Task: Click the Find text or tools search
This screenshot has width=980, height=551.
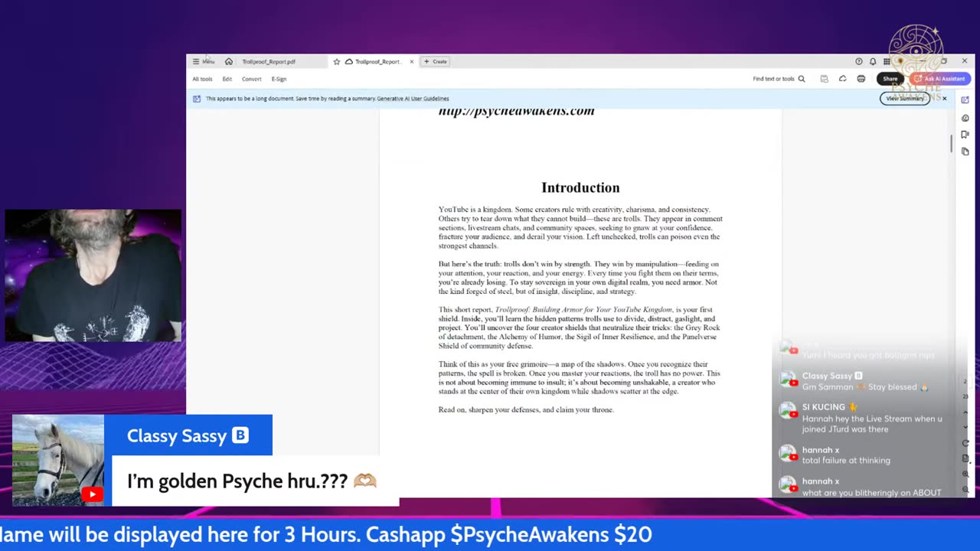Action: coord(779,79)
